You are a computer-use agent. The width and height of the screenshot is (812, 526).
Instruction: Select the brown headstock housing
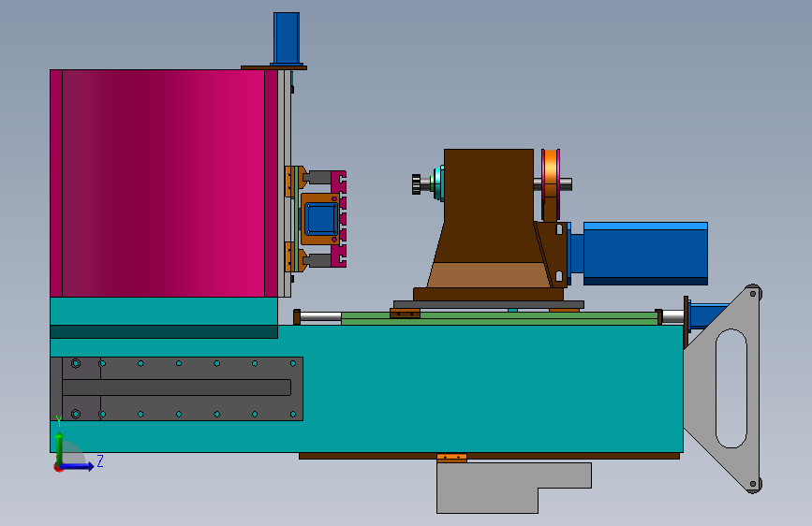[x=488, y=217]
